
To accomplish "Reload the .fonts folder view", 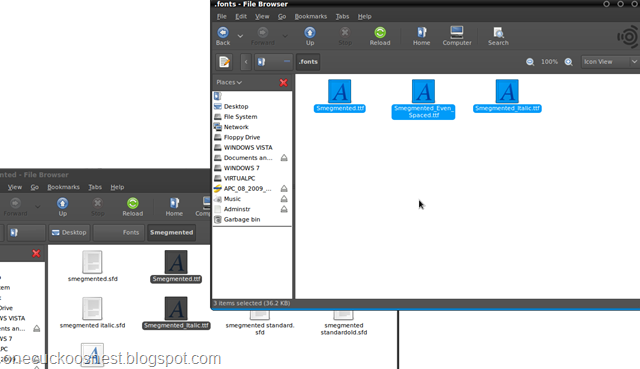I will [x=380, y=36].
